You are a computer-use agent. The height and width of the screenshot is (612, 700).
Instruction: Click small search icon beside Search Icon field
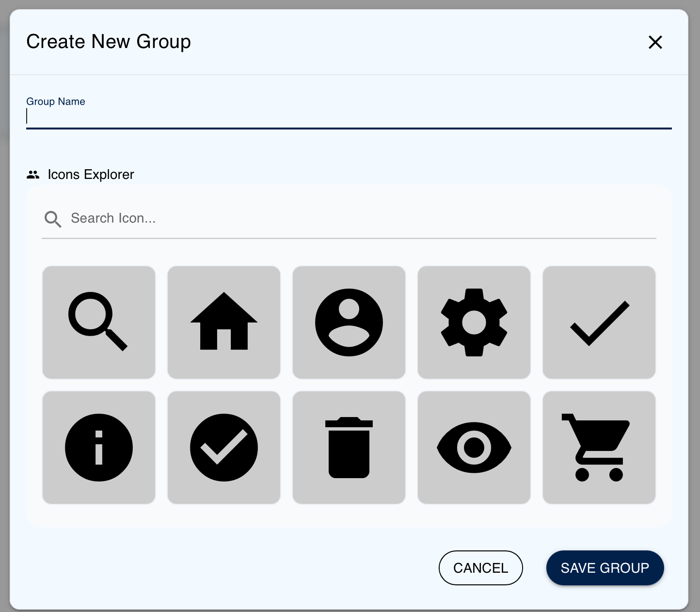53,219
